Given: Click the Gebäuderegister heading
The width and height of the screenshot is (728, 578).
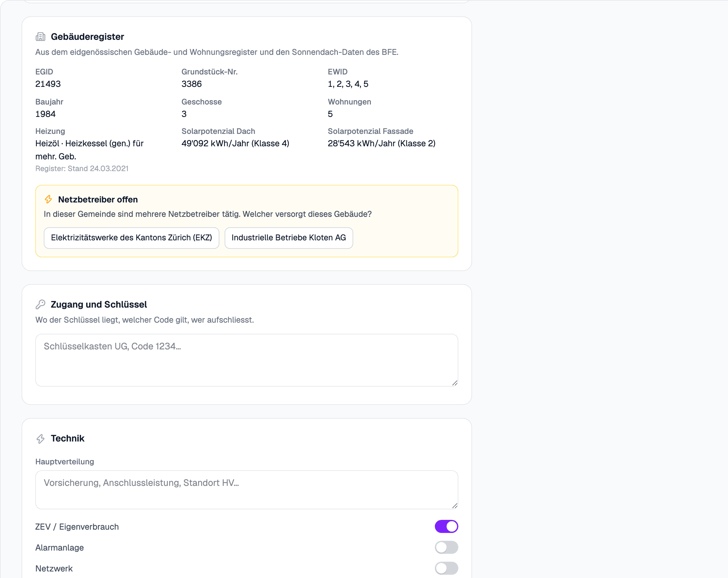Looking at the screenshot, I should click(x=87, y=37).
